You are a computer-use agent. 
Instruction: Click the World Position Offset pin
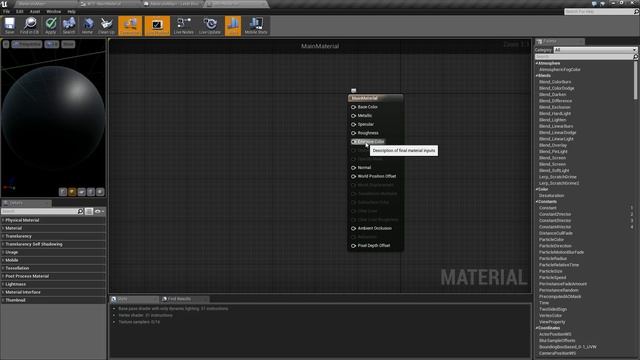pos(353,176)
